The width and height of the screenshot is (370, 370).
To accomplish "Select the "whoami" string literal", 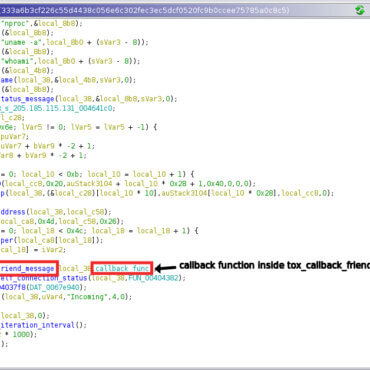I will point(18,61).
